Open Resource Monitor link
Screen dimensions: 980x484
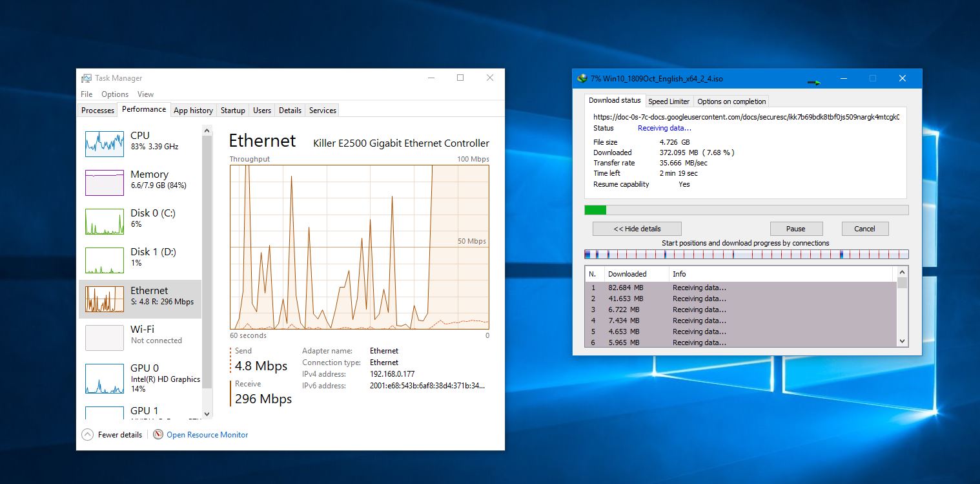pos(207,435)
